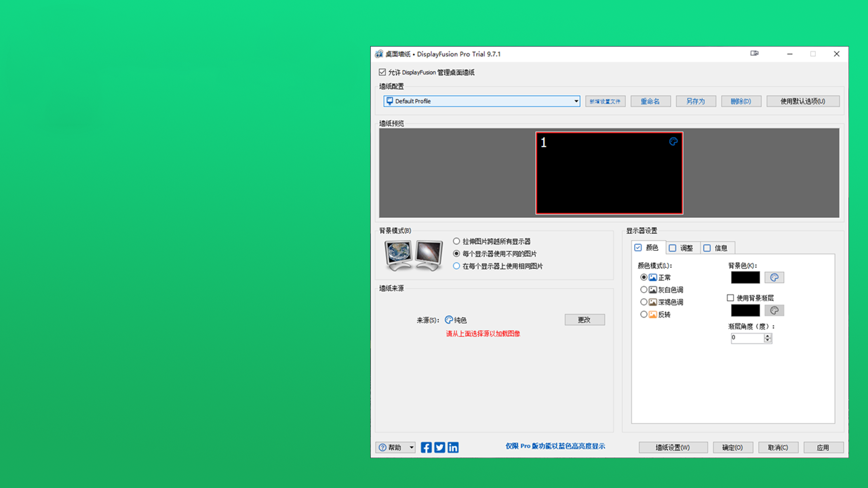The width and height of the screenshot is (868, 488).
Task: Expand the 帮助 dropdown arrow
Action: click(x=412, y=447)
